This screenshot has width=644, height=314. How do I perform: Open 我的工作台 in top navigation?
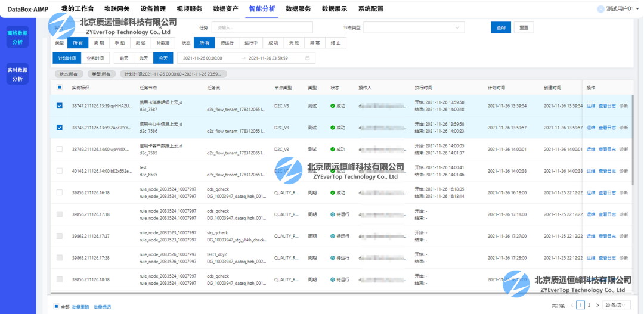pyautogui.click(x=78, y=8)
